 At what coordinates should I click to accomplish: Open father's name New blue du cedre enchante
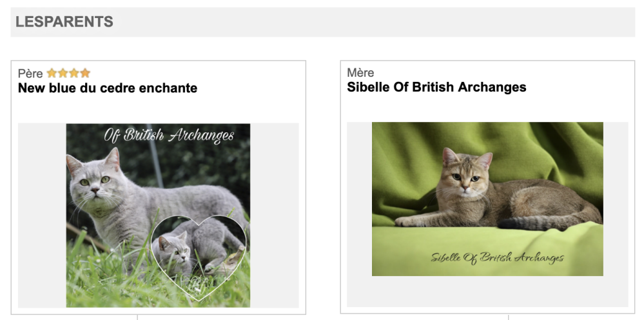pos(108,88)
